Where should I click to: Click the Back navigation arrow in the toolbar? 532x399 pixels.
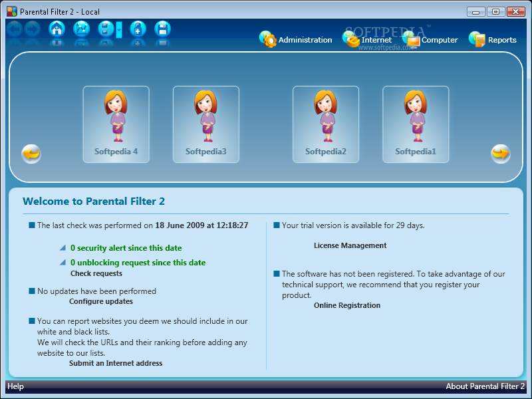[14, 29]
